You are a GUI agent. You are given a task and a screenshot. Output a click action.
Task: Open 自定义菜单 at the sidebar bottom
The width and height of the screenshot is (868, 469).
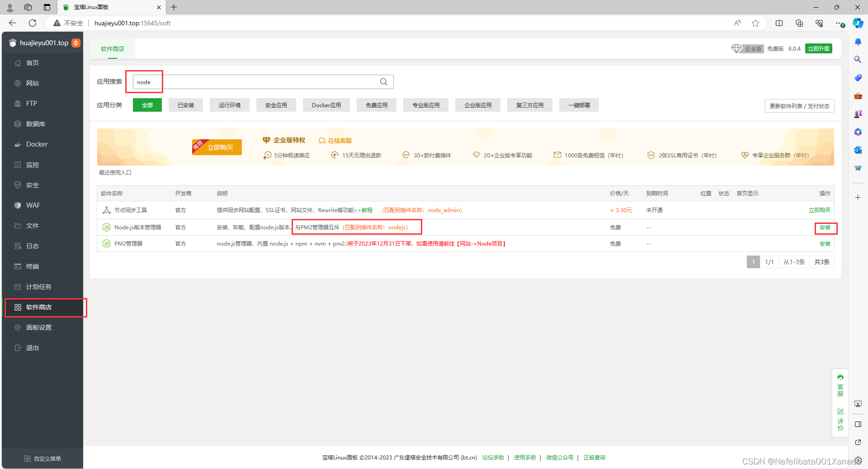click(42, 459)
